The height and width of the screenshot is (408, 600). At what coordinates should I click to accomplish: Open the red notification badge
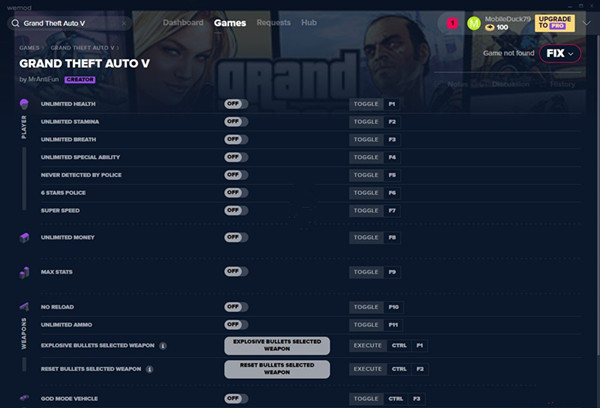click(452, 23)
